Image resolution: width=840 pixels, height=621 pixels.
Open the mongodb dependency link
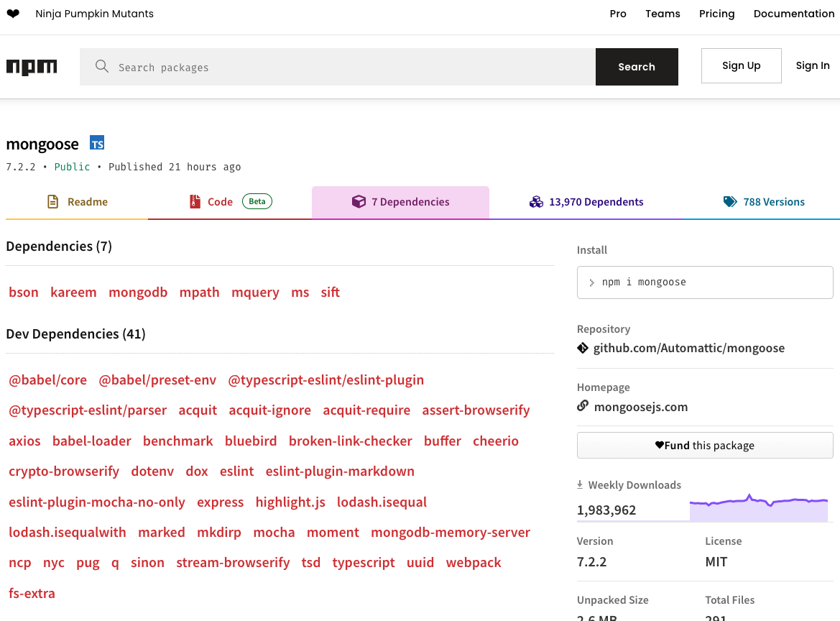[138, 292]
